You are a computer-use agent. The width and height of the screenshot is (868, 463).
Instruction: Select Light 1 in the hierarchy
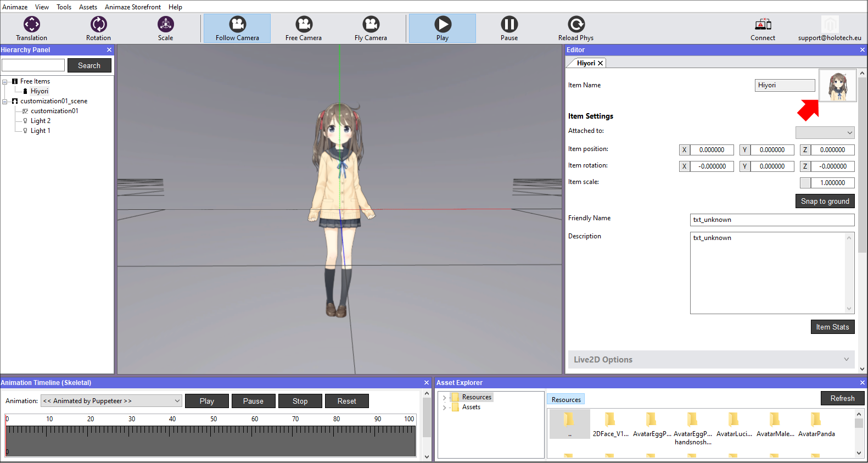pyautogui.click(x=40, y=131)
